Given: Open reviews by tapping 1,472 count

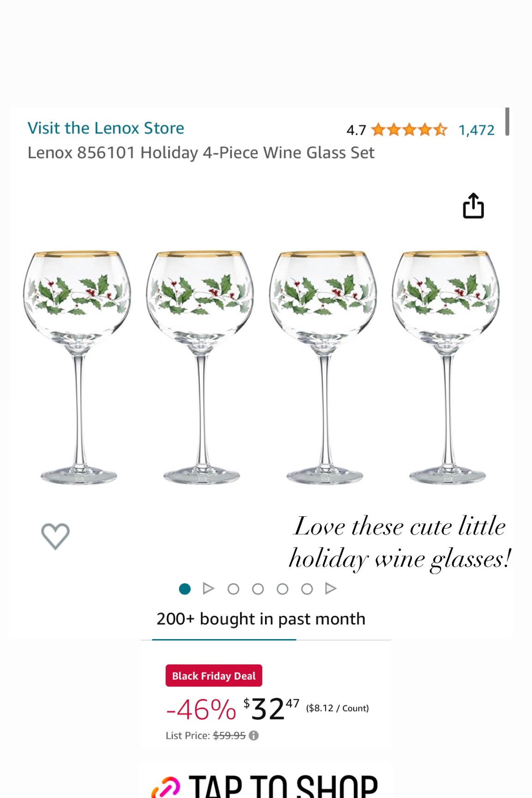Looking at the screenshot, I should point(476,130).
